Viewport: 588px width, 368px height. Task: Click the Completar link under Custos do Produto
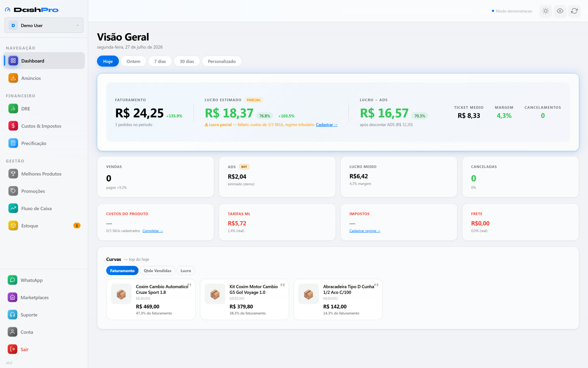pos(152,231)
